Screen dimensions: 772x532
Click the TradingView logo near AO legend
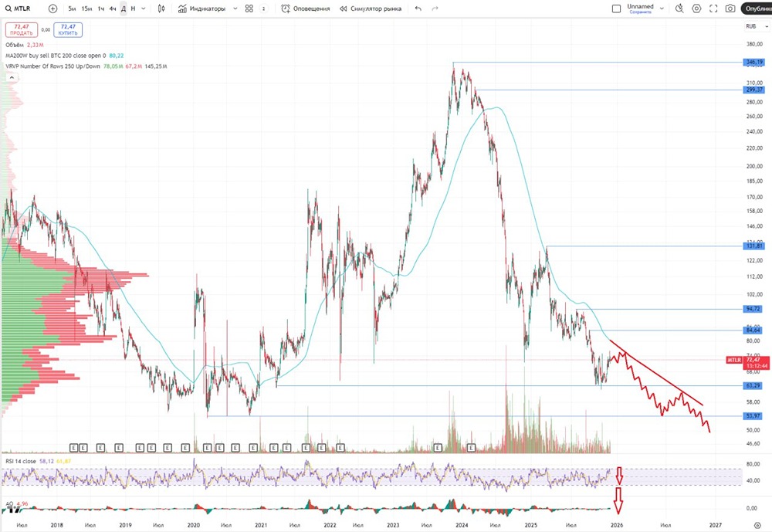coord(12,509)
